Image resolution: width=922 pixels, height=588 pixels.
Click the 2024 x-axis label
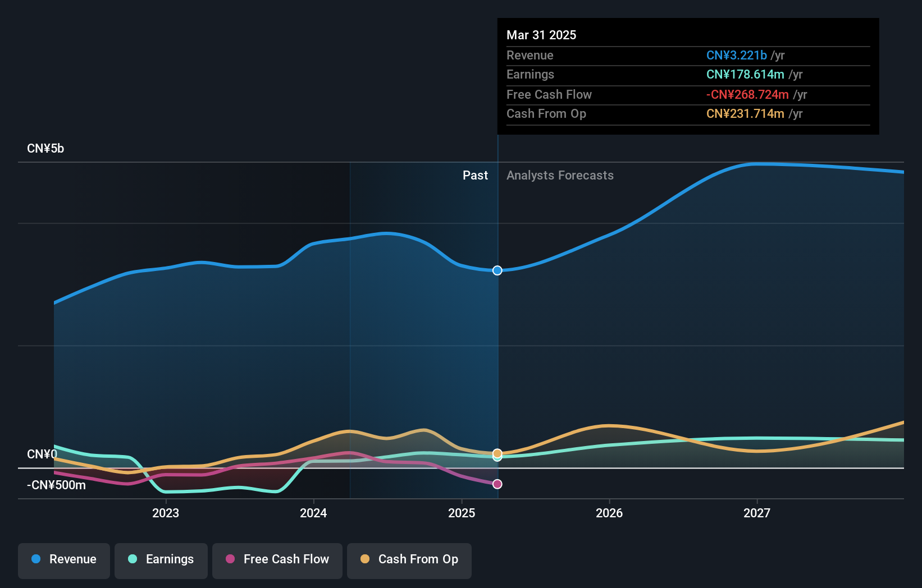313,513
